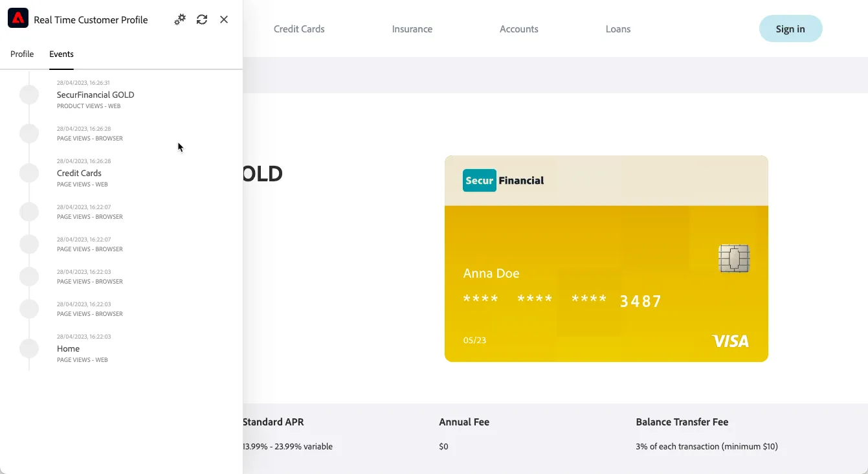Click the Real Time Customer Profile title
Screen dimensions: 868x474
(91, 20)
